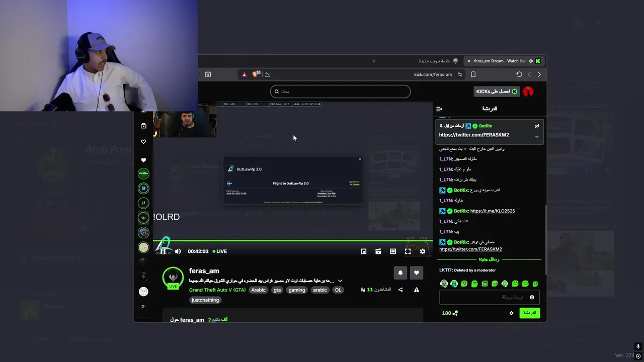Pause the live stream playback
The height and width of the screenshot is (362, 644).
(x=164, y=251)
